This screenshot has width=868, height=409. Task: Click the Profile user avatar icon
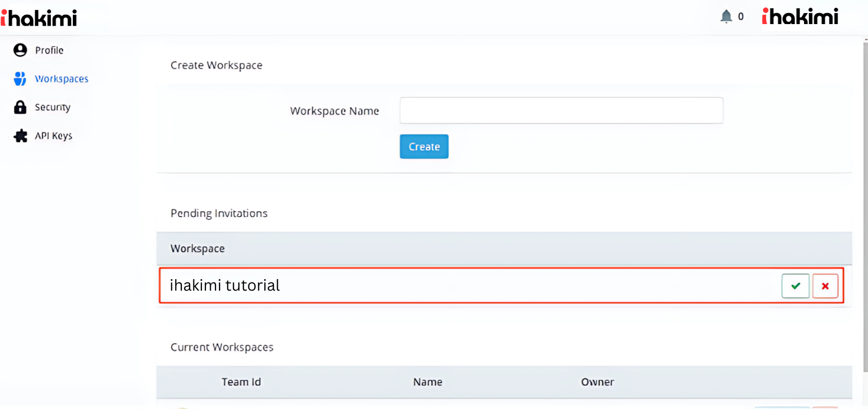point(20,50)
